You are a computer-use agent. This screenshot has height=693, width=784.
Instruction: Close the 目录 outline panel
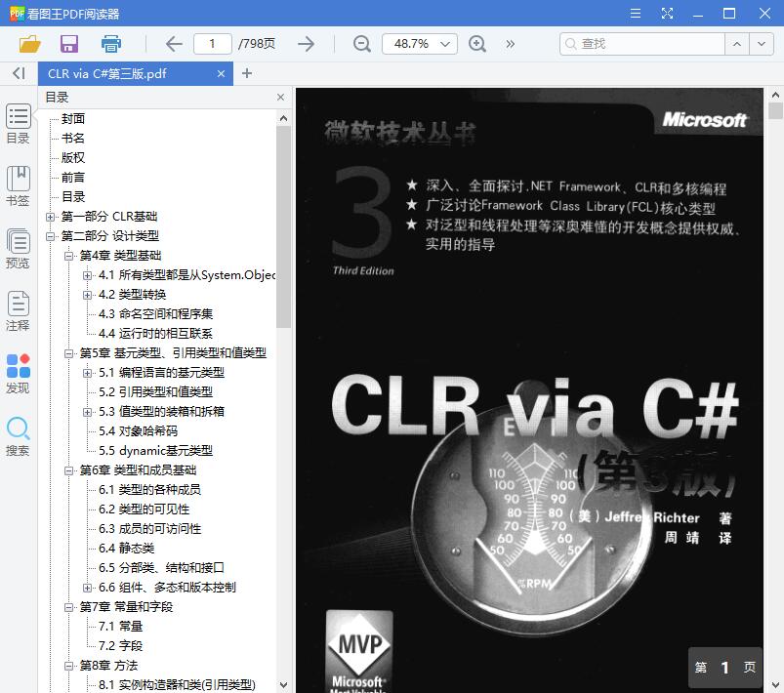(x=280, y=97)
